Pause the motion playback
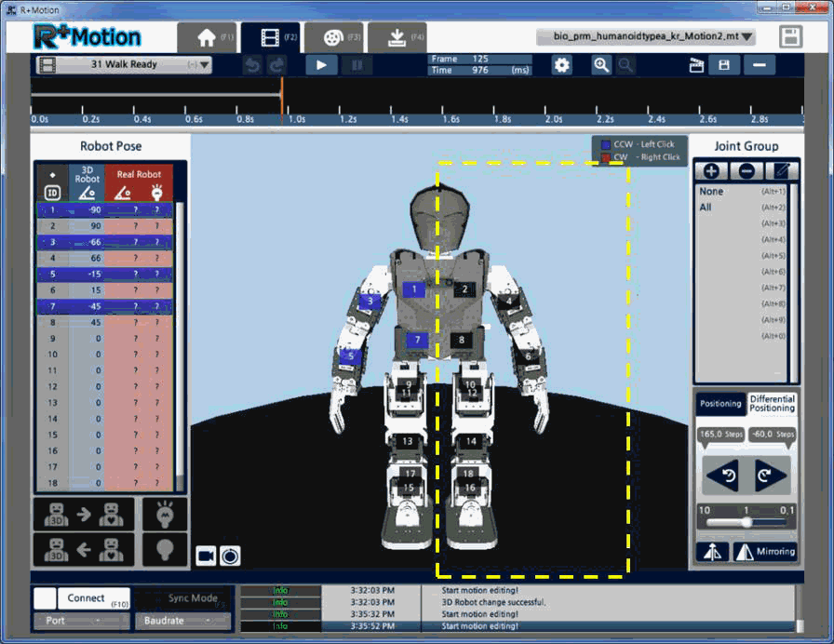 click(x=356, y=65)
